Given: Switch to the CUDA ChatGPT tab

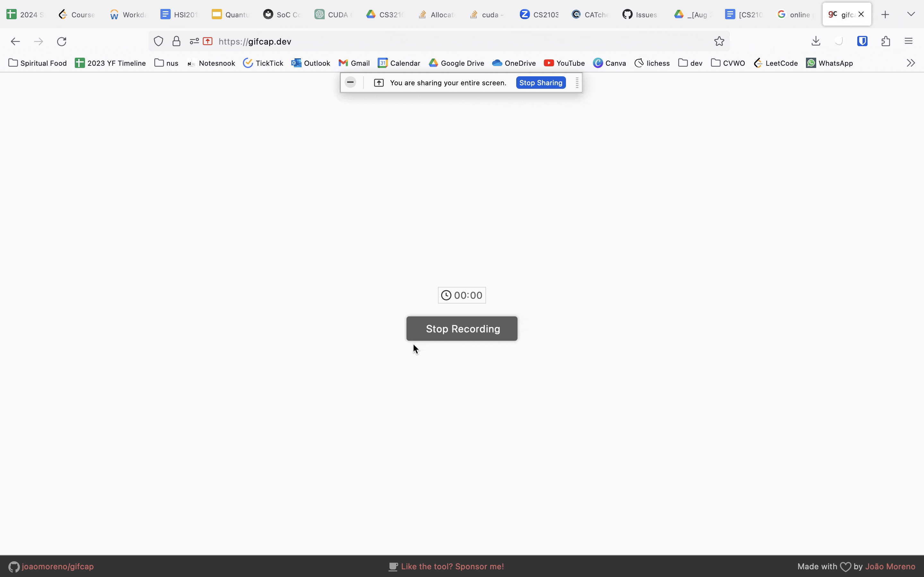Looking at the screenshot, I should pos(333,14).
